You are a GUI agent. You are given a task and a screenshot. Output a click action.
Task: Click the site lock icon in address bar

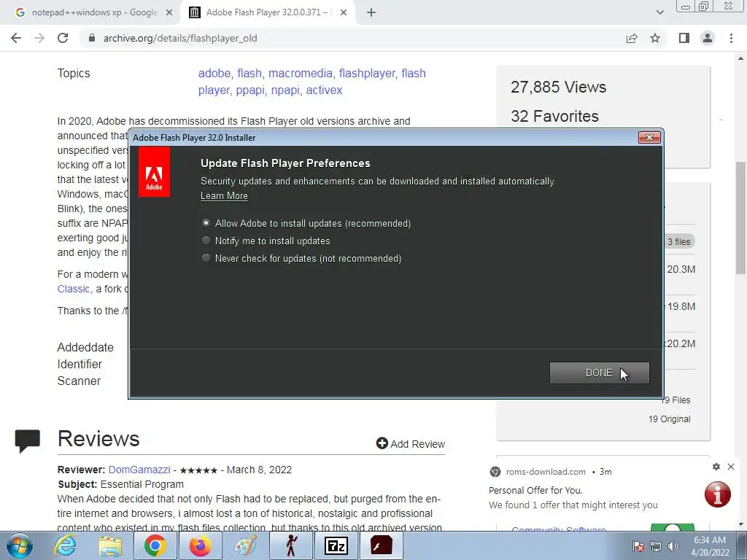[x=92, y=38]
